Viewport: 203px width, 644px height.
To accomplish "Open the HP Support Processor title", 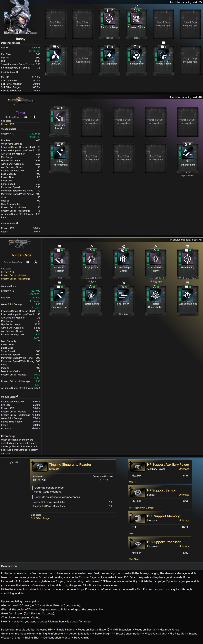I will pyautogui.click(x=164, y=542).
